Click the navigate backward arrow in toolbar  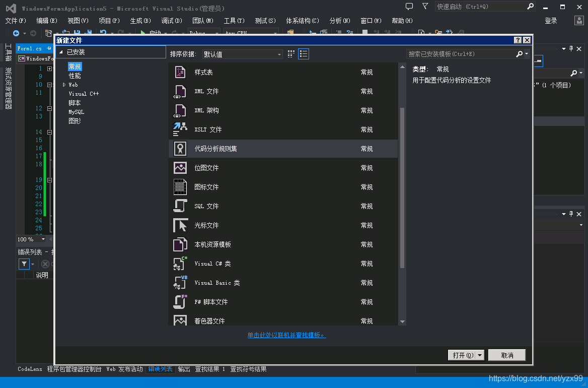tap(16, 33)
